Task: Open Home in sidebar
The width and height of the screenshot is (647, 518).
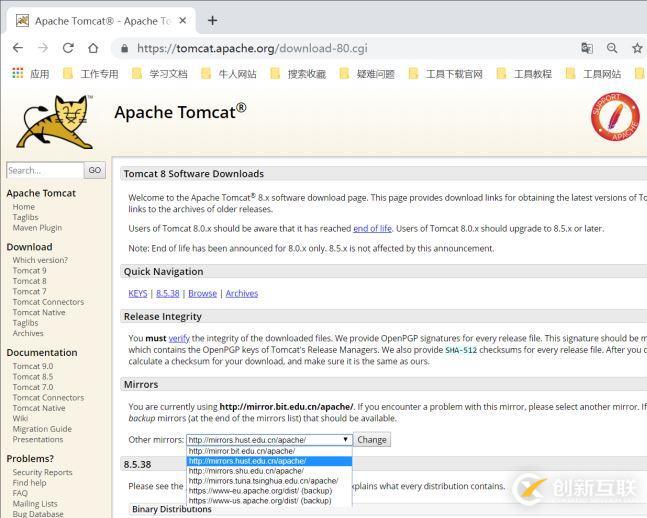Action: [x=24, y=207]
